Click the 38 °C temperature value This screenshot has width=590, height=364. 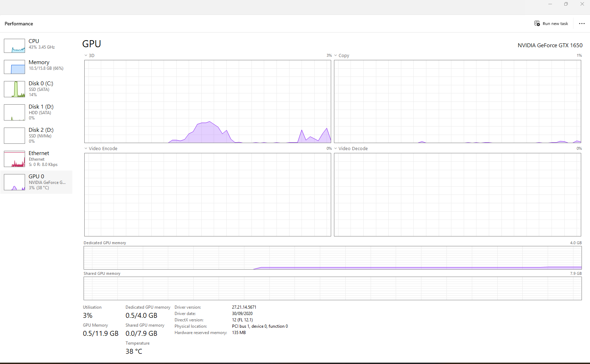(134, 351)
